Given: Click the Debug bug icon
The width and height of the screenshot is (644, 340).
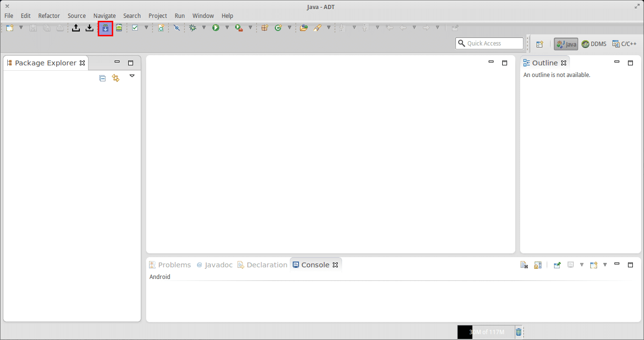Looking at the screenshot, I should click(193, 28).
